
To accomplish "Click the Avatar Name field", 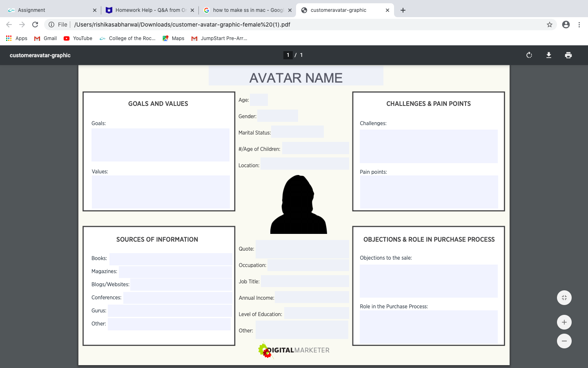I will coord(296,76).
